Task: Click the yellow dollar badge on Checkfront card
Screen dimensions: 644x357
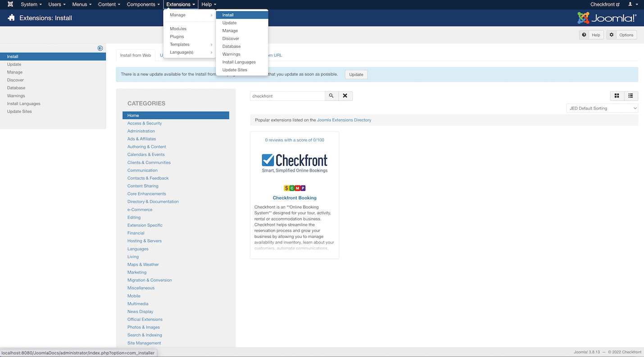Action: (286, 188)
